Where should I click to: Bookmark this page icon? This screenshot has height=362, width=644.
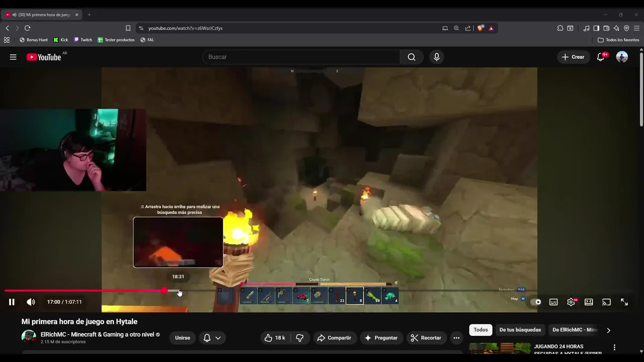coord(128,28)
